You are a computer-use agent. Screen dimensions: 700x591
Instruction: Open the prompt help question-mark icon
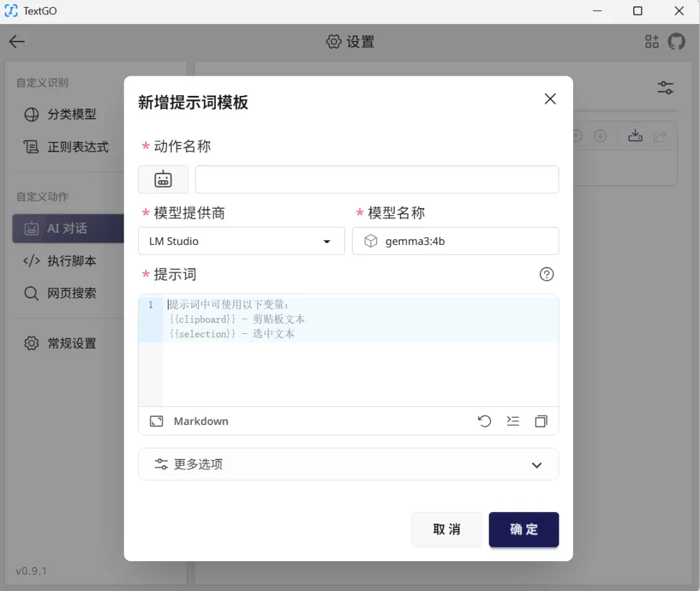pos(546,274)
